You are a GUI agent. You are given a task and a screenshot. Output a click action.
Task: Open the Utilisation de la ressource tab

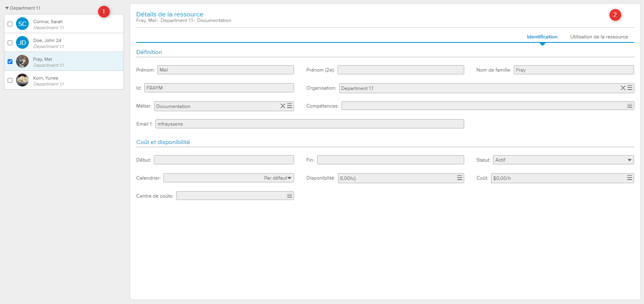click(598, 37)
